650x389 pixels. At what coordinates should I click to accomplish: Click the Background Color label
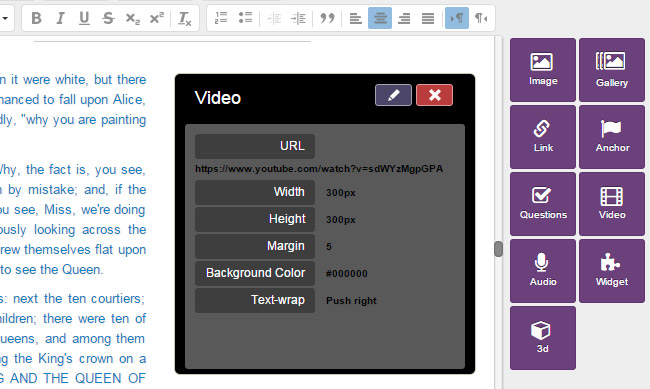point(255,273)
